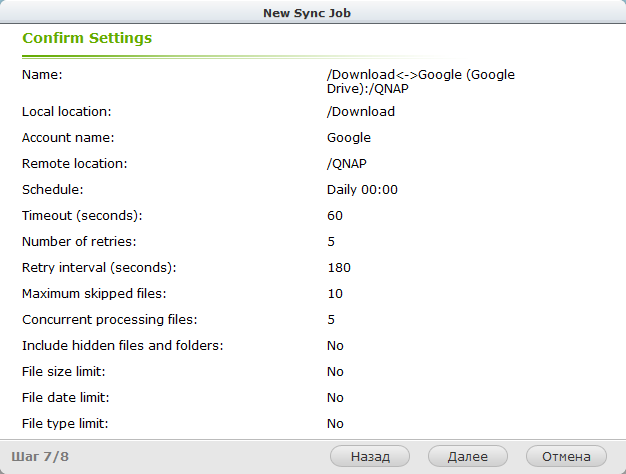The width and height of the screenshot is (626, 474).
Task: Click the Schedule Daily 00:00 value
Action: [x=362, y=190]
